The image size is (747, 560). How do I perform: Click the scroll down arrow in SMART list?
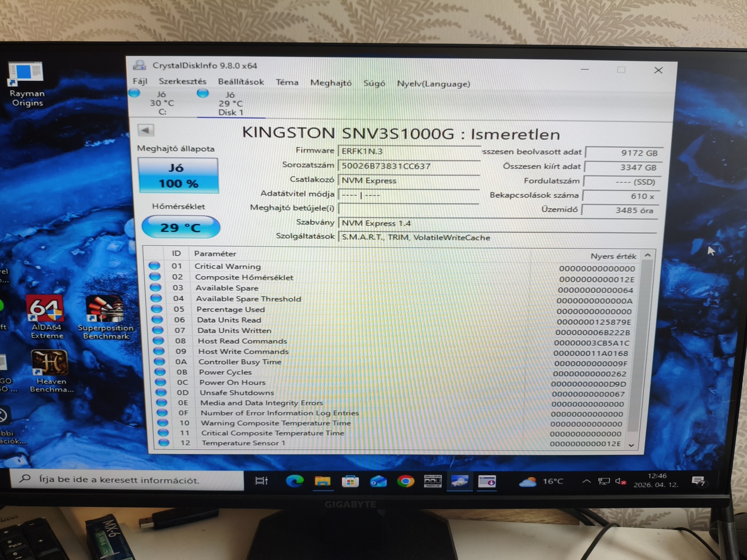[x=631, y=445]
